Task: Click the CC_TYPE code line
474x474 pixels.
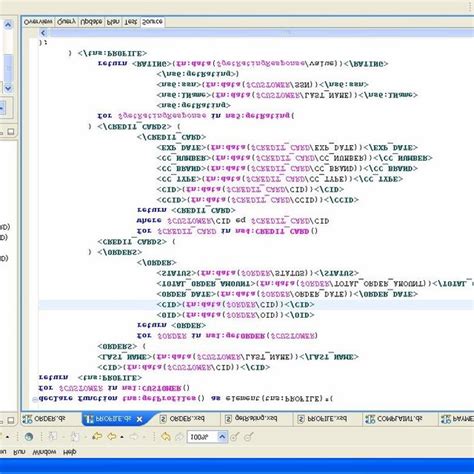Action: pos(280,179)
